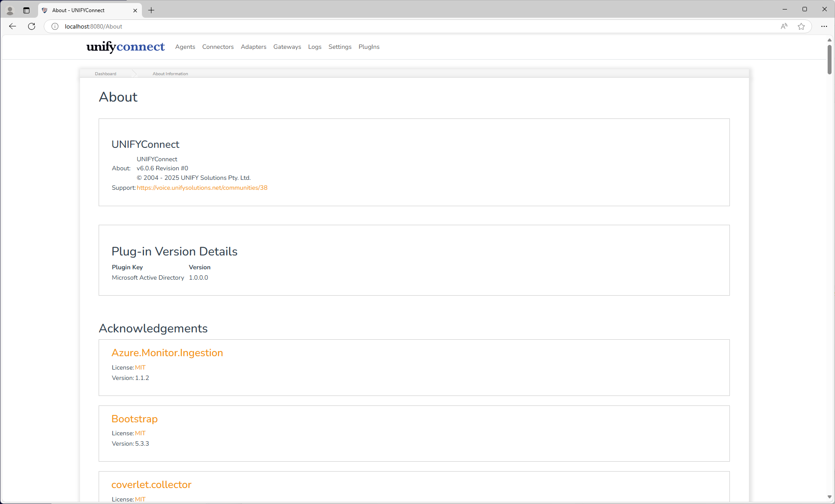Click the scrollbar down arrow
Screen dimensions: 835x504
[829, 497]
